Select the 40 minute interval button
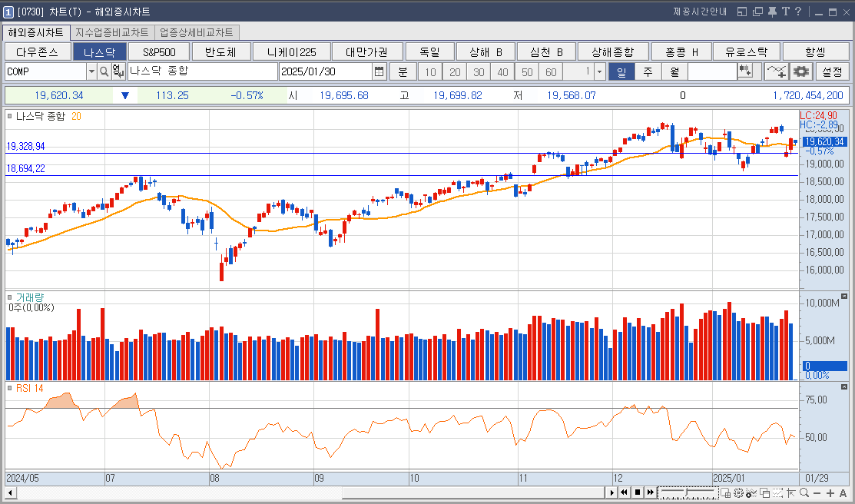This screenshot has height=504, width=855. tap(502, 71)
